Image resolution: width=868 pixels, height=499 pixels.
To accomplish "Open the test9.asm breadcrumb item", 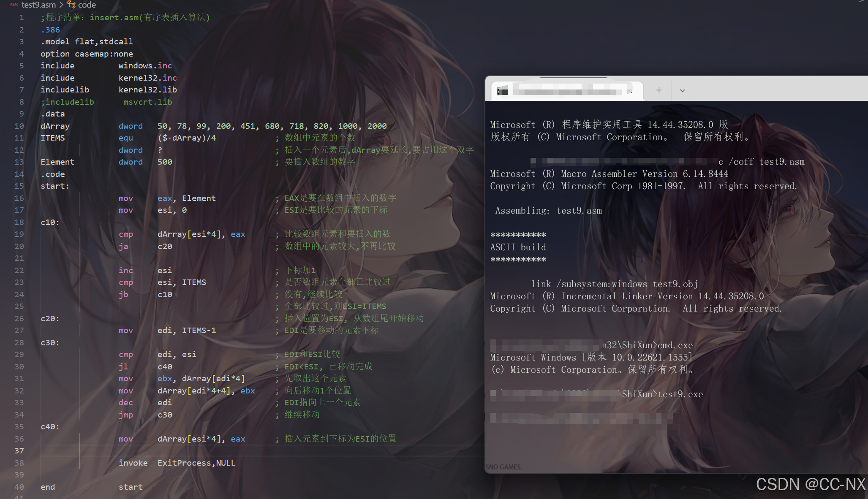I will click(x=38, y=5).
